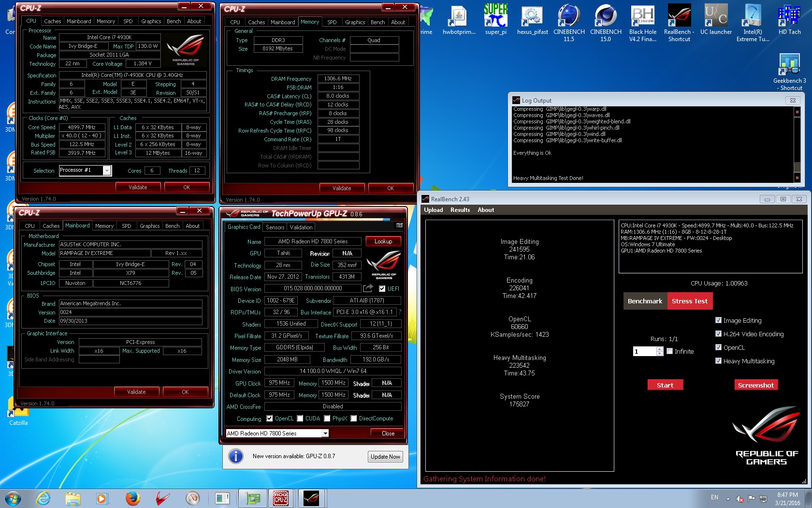Toggle the PhysX checkbox in GPU-Z
This screenshot has width=812, height=508.
click(x=327, y=418)
